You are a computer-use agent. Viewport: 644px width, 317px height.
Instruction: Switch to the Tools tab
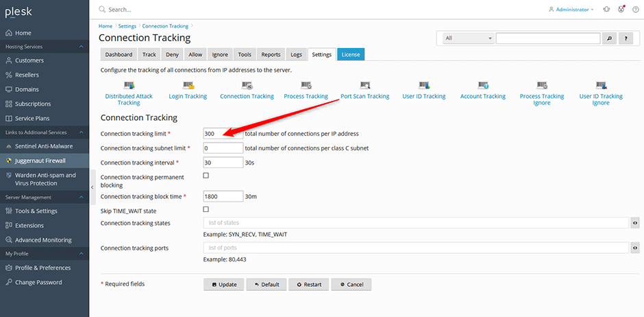click(245, 54)
